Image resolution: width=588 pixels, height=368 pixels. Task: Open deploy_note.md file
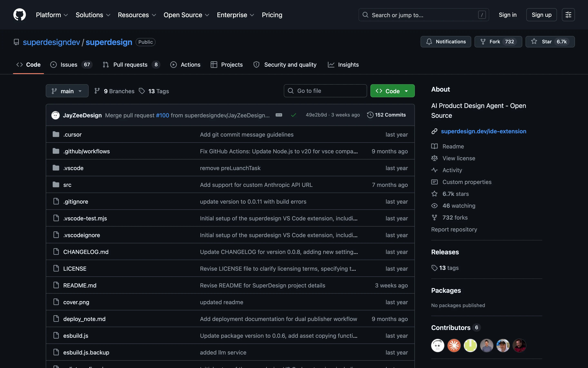(84, 319)
